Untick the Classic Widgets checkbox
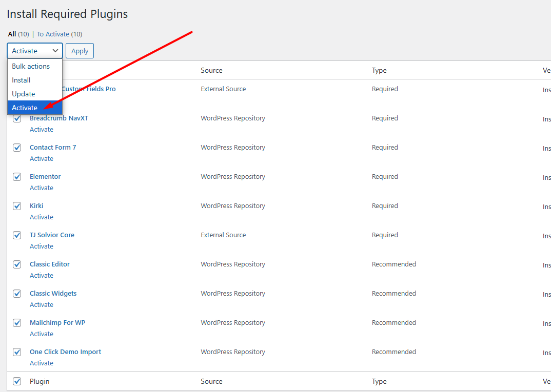This screenshot has height=392, width=551. (17, 294)
